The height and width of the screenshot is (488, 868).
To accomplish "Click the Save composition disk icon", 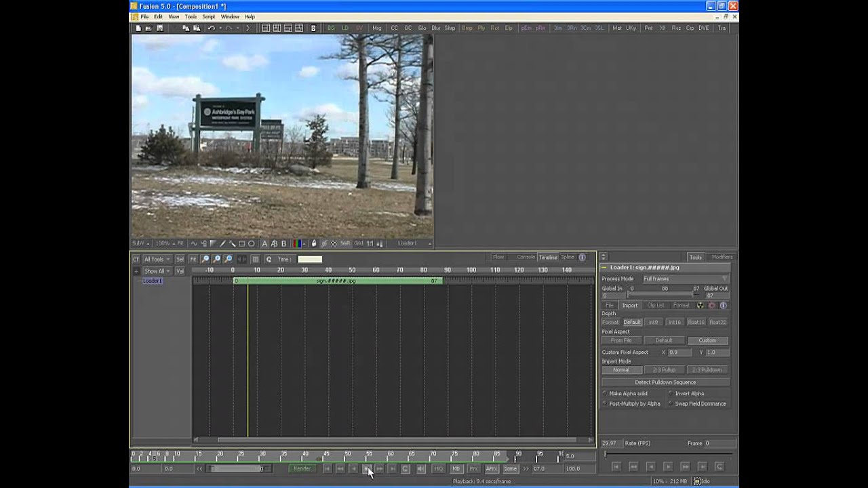I will 160,28.
